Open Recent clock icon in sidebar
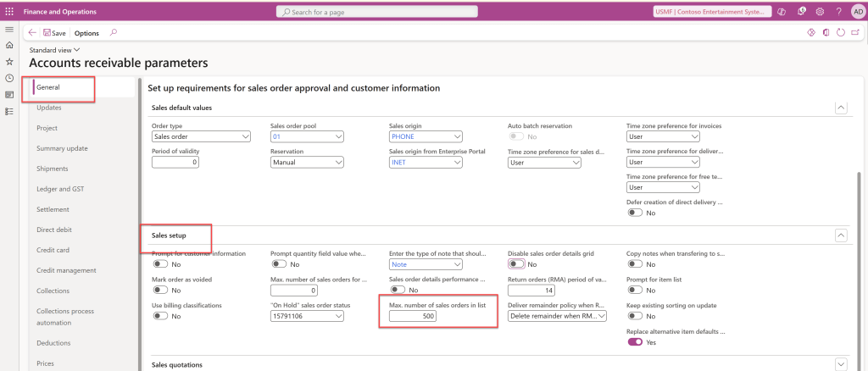868x371 pixels. 9,78
